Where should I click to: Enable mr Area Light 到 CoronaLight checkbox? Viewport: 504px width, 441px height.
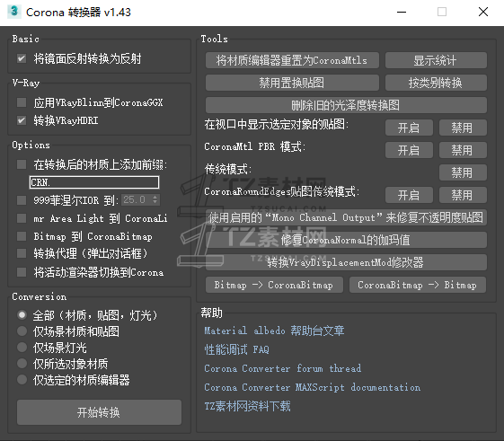(22, 218)
